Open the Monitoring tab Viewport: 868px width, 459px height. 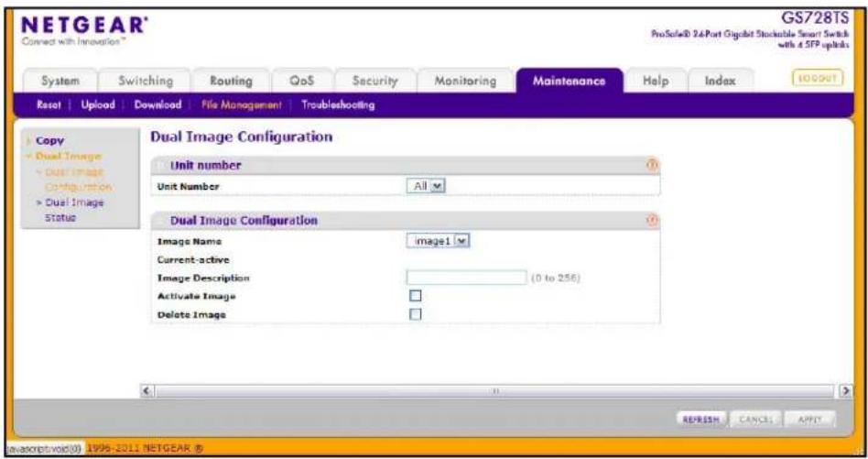465,81
